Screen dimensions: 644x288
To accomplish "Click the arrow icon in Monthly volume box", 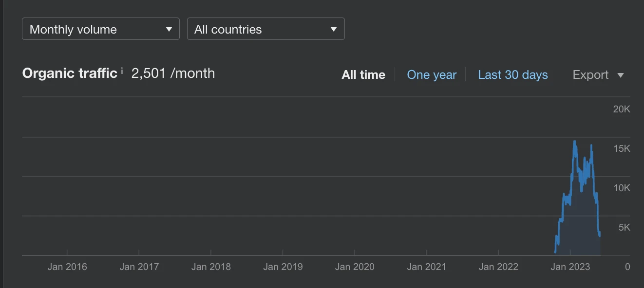I will click(169, 29).
